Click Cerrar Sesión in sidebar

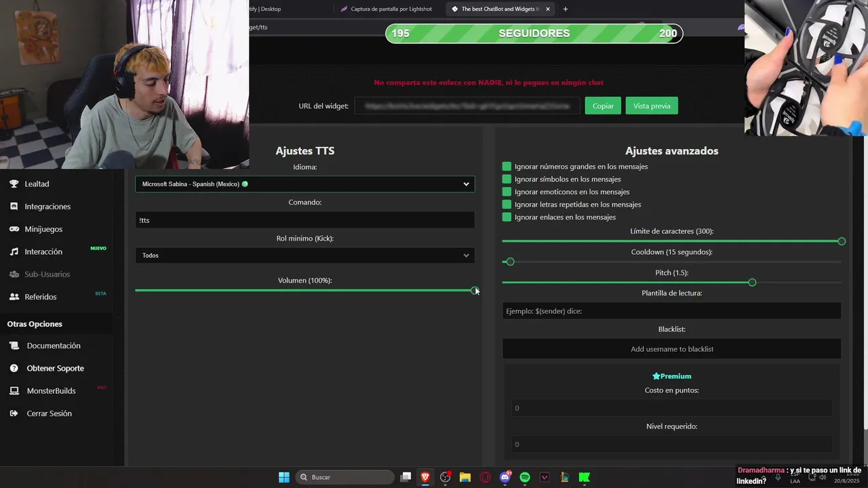point(49,413)
